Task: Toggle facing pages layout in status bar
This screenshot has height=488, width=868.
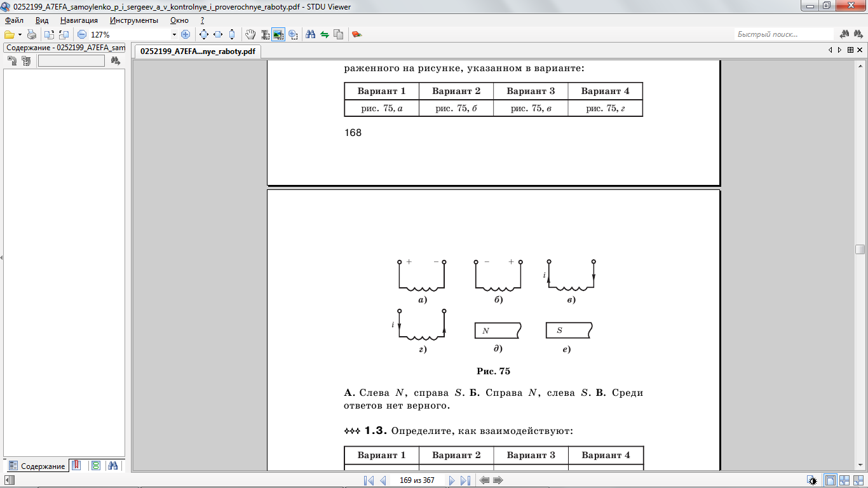Action: [844, 480]
